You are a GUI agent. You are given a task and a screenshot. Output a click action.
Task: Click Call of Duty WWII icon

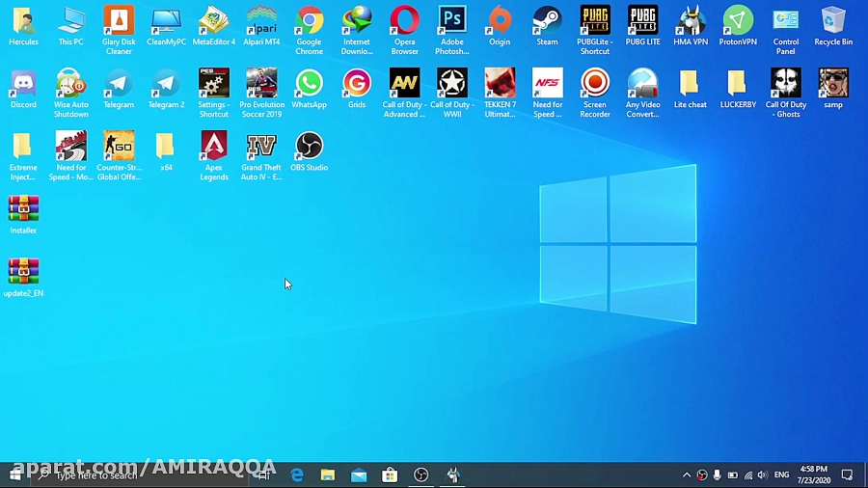click(x=452, y=93)
